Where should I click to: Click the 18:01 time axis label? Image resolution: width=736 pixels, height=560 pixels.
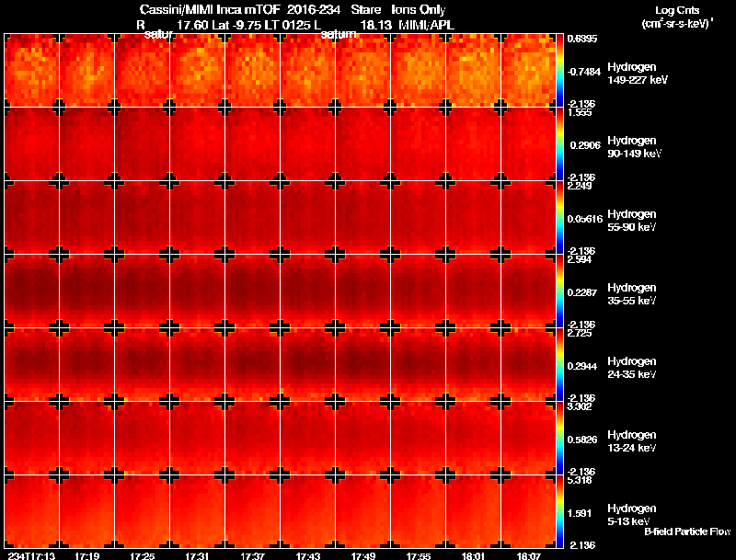tap(473, 555)
